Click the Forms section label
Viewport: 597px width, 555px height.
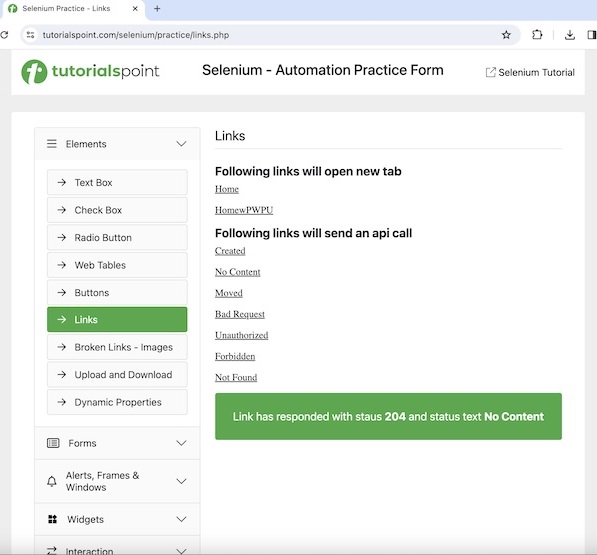tap(82, 443)
